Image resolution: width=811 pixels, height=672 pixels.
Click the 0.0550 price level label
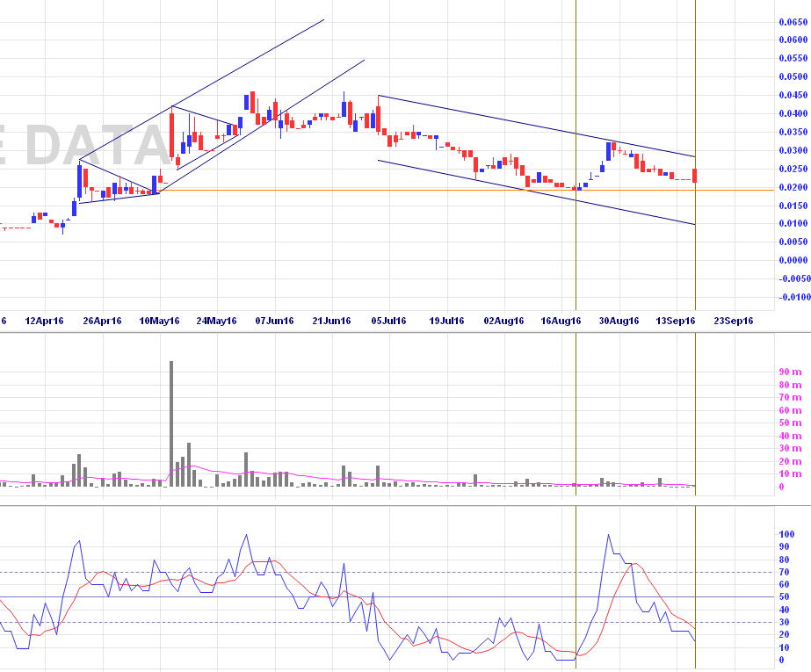point(793,58)
